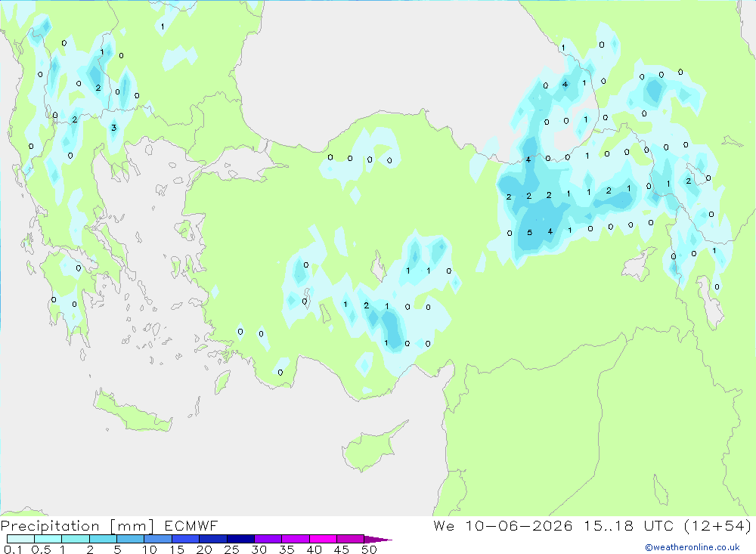Click the lightest 0.1–0.5 mm legend swatch
This screenshot has height=554, width=756.
tap(20, 539)
